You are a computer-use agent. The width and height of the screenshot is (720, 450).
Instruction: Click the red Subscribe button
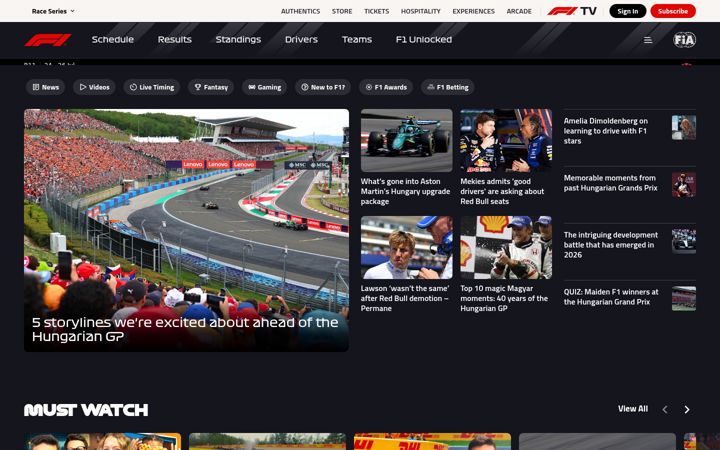pyautogui.click(x=673, y=11)
